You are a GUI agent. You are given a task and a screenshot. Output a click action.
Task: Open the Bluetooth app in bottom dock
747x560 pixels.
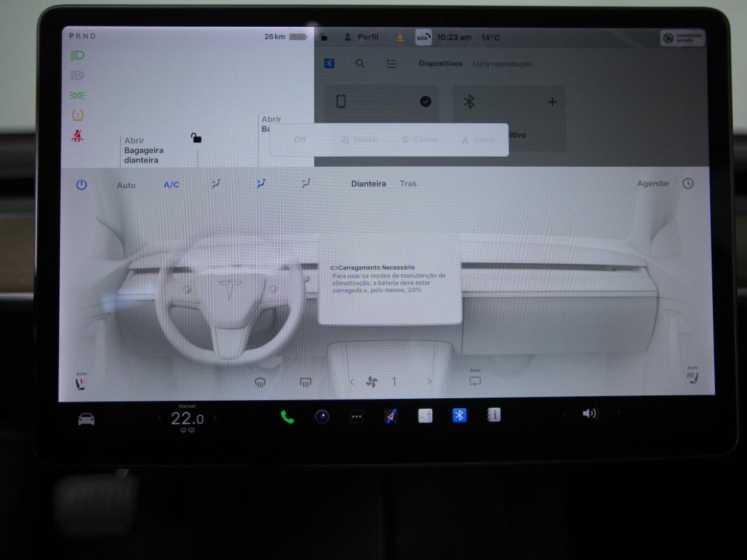[x=459, y=416]
